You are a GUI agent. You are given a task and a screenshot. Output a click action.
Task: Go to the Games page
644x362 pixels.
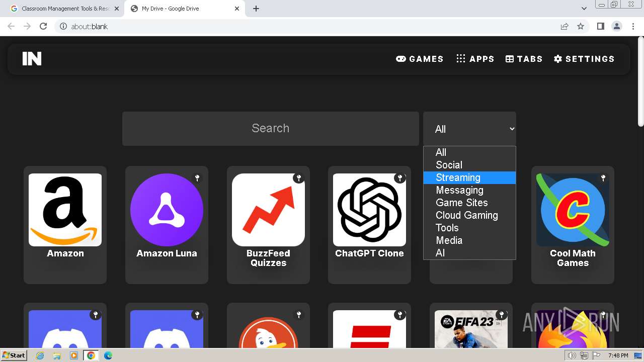[420, 59]
